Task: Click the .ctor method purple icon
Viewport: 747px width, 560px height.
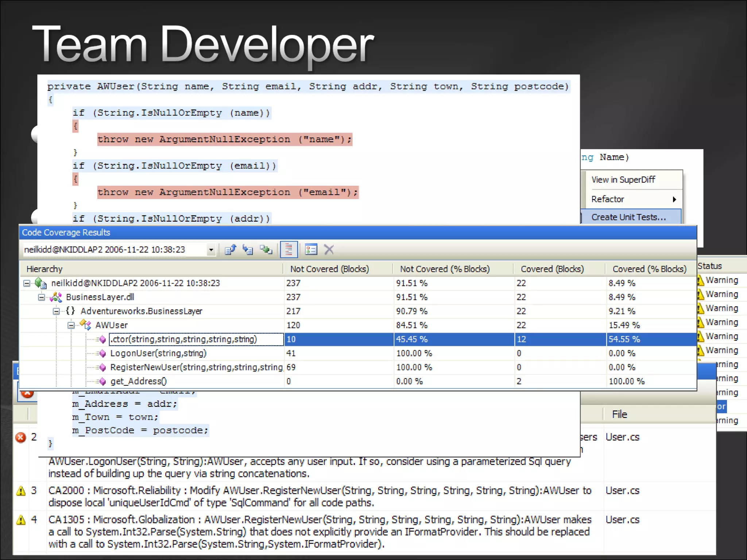Action: [102, 339]
